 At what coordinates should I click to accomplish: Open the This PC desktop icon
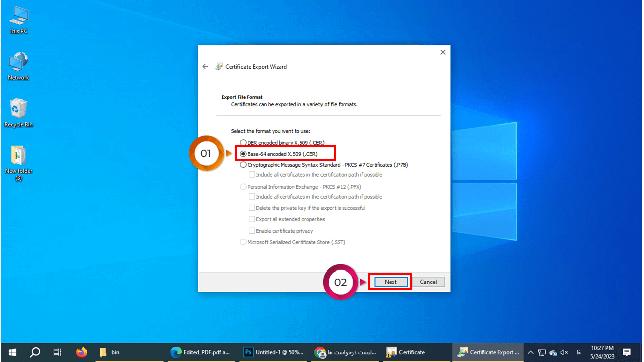pyautogui.click(x=18, y=19)
